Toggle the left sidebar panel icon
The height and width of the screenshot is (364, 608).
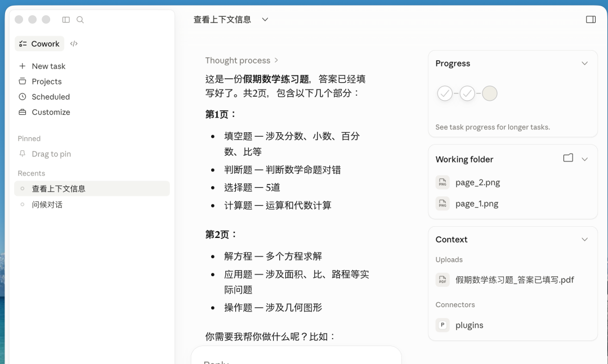[66, 20]
